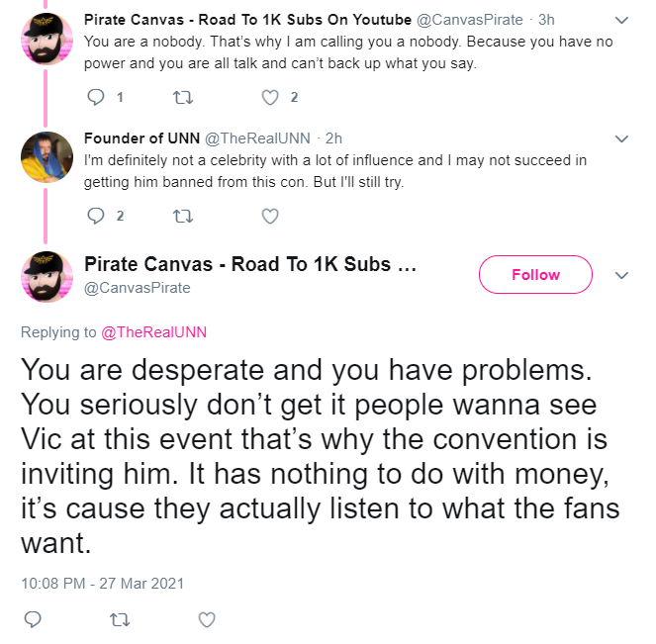Expand the chevron menu beside Follow button

pyautogui.click(x=622, y=275)
